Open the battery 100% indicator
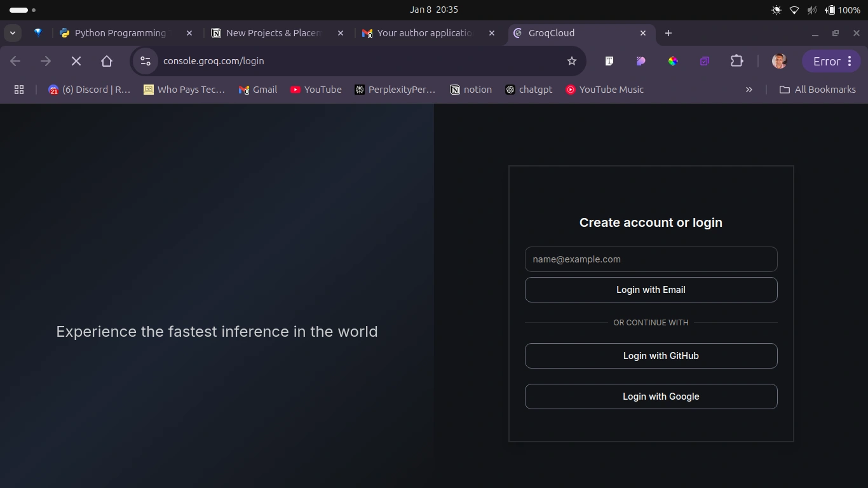The height and width of the screenshot is (488, 868). pyautogui.click(x=842, y=10)
